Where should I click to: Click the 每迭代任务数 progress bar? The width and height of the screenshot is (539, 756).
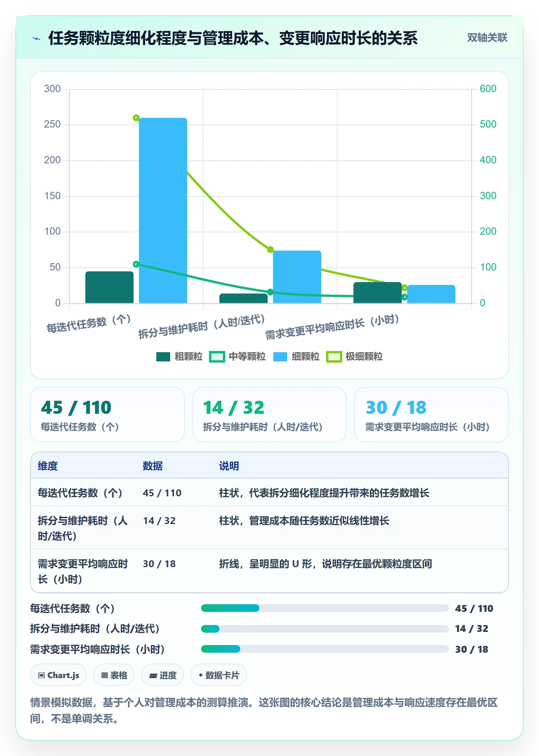point(325,608)
